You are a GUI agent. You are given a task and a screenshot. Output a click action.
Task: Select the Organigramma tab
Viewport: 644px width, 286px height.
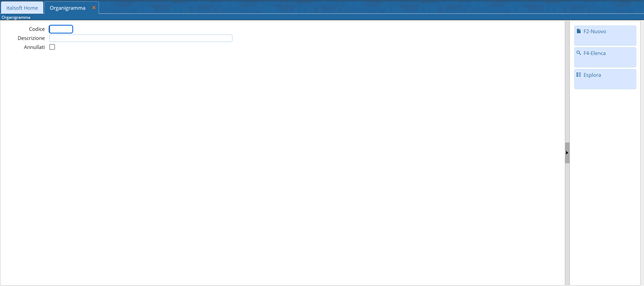pos(67,8)
